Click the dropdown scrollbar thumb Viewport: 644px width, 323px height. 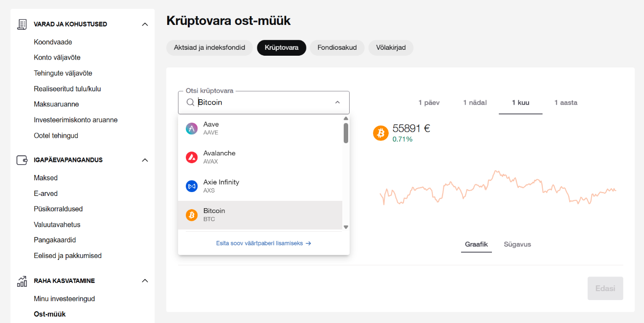click(x=346, y=133)
